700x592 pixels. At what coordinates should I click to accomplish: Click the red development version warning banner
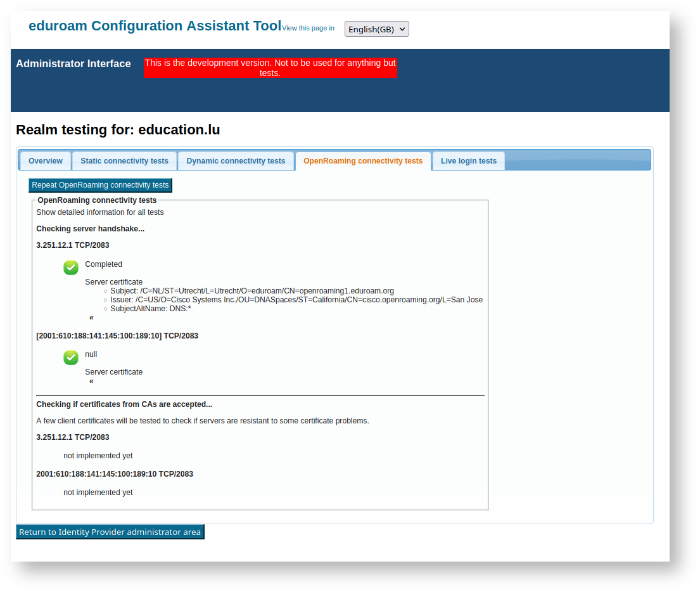coord(270,68)
